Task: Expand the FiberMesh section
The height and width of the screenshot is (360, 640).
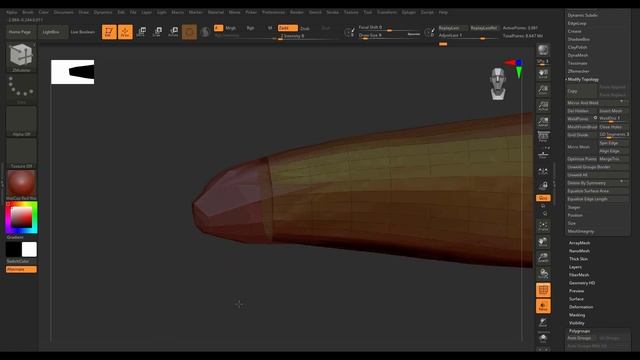Action: 579,275
